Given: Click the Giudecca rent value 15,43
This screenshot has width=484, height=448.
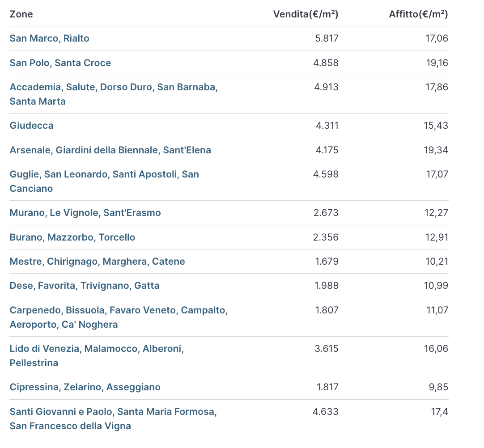Looking at the screenshot, I should coord(436,126).
